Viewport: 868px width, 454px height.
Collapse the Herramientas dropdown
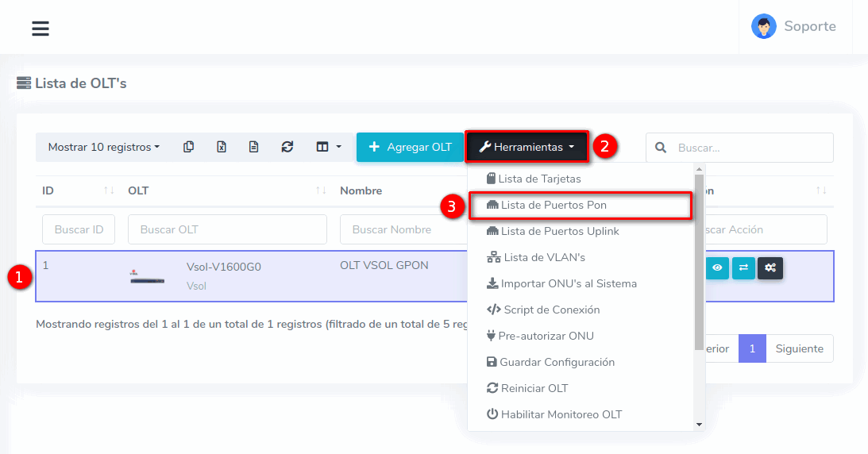pos(527,147)
